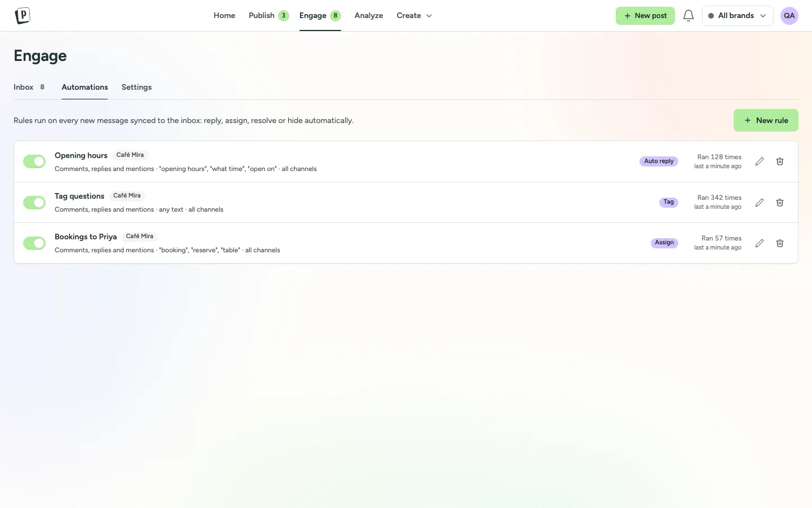Navigate to Analyze
This screenshot has height=508, width=812.
coord(369,16)
